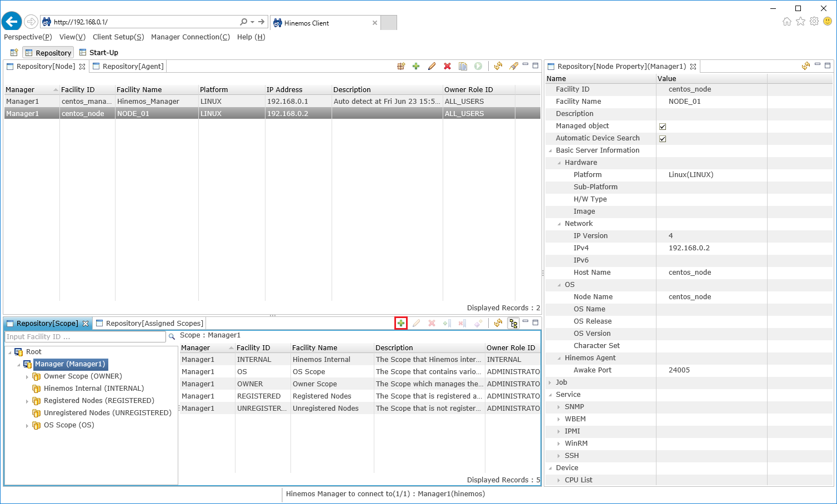
Task: Maximize the Repository[Node] panel
Action: [x=535, y=65]
